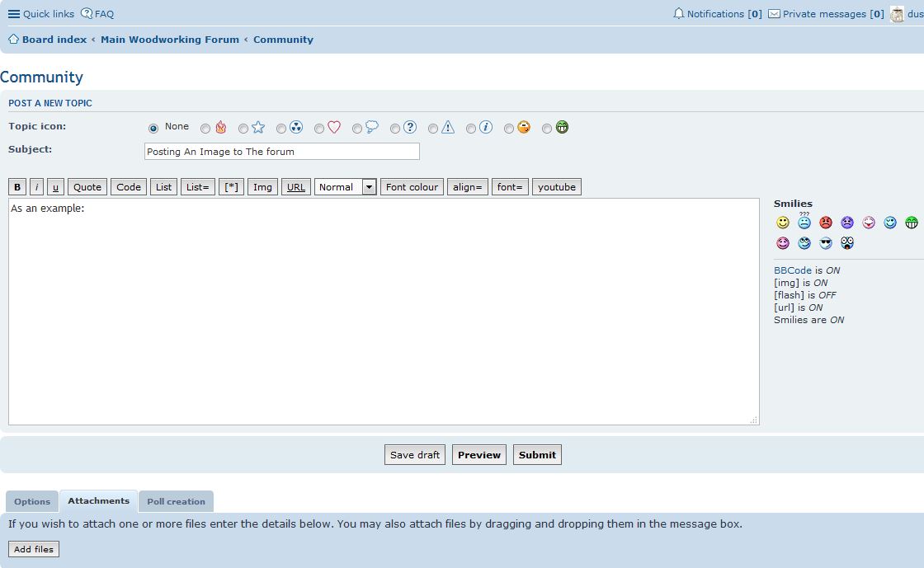Switch to the Poll creation tab
The image size is (924, 568).
(x=177, y=501)
